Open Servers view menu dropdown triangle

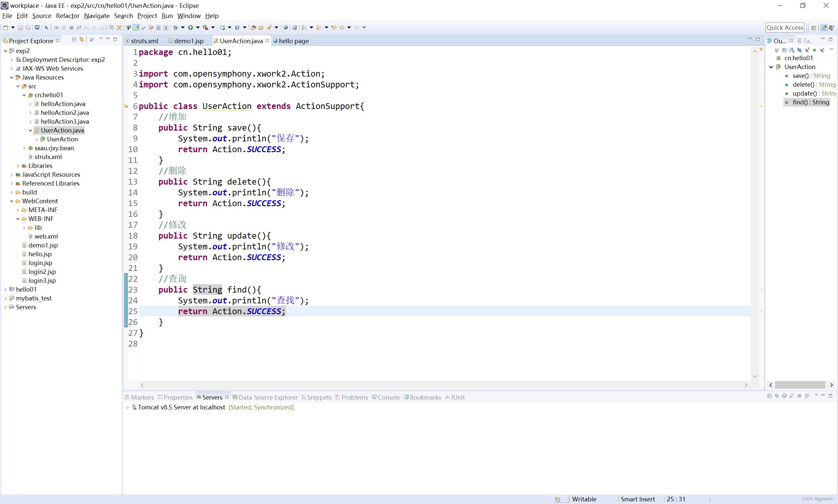[x=816, y=395]
